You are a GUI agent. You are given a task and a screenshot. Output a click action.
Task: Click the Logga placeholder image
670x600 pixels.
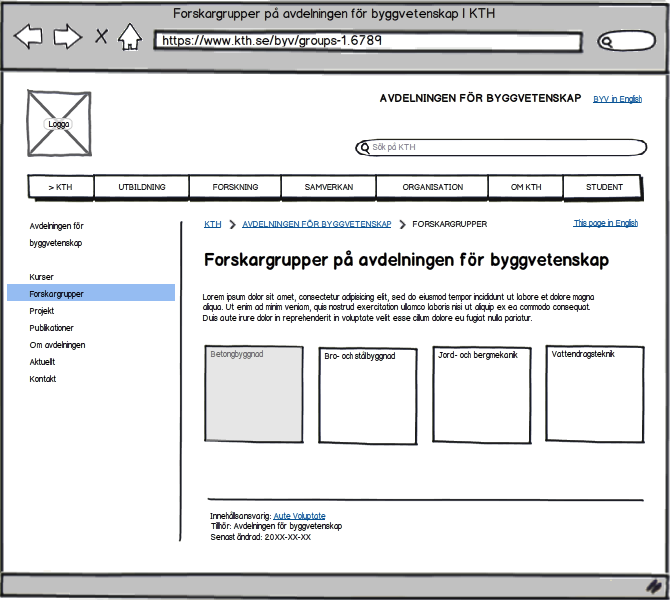[59, 124]
